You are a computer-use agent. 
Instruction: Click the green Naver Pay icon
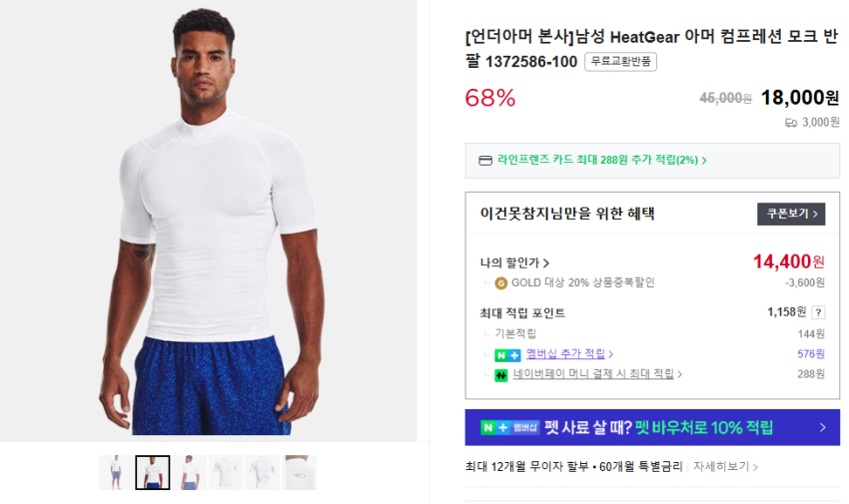coord(501,374)
